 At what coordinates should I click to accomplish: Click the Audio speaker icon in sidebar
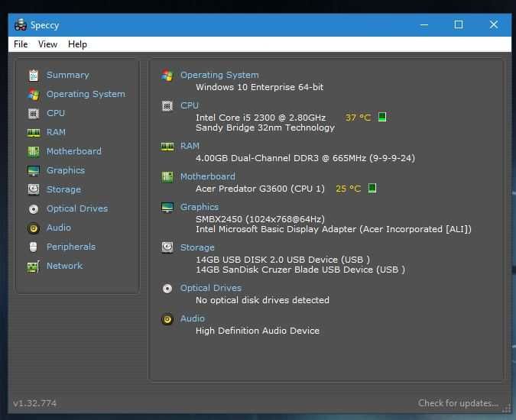coord(33,228)
